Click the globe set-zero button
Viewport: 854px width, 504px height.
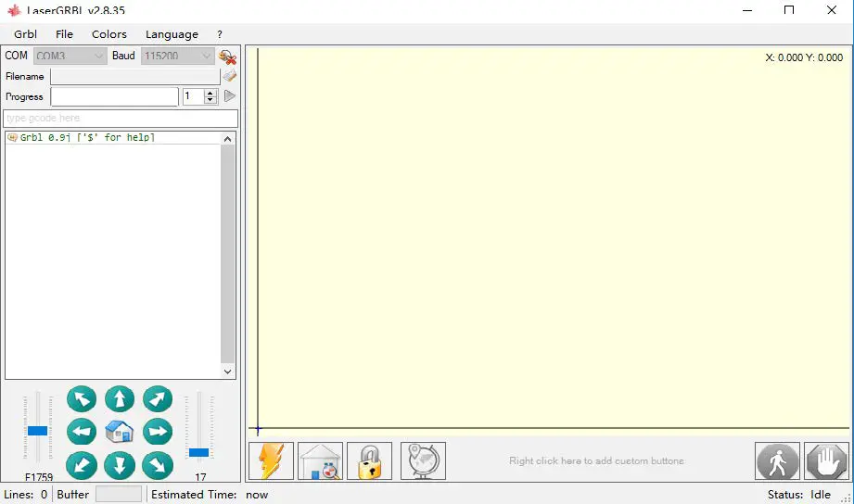click(423, 461)
